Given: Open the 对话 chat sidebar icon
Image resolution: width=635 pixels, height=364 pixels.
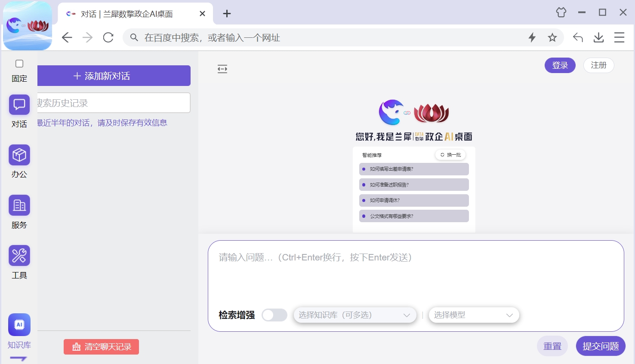Looking at the screenshot, I should click(19, 105).
